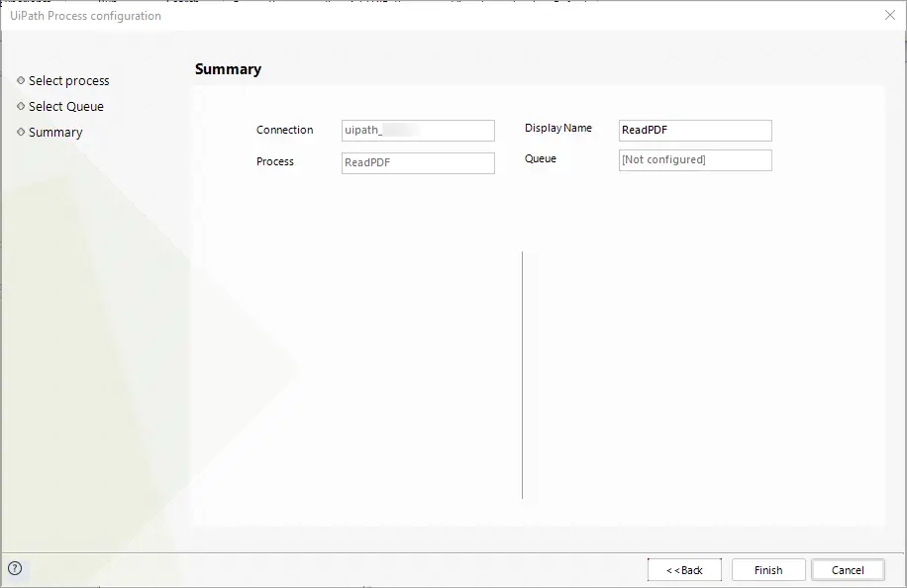Image resolution: width=907 pixels, height=588 pixels.
Task: Click the Display Name label
Action: (558, 129)
